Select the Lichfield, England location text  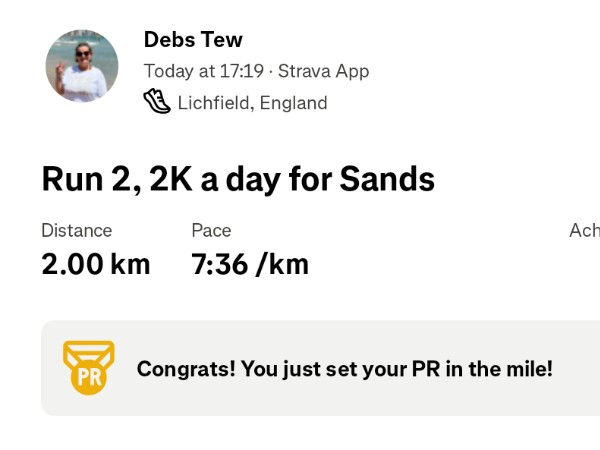[x=252, y=102]
